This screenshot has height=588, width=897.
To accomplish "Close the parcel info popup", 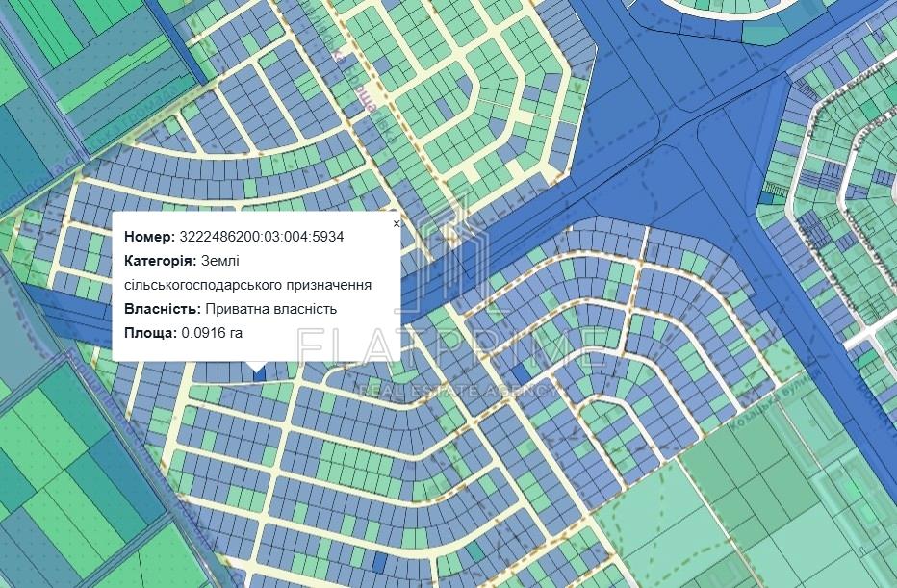I will click(x=396, y=223).
